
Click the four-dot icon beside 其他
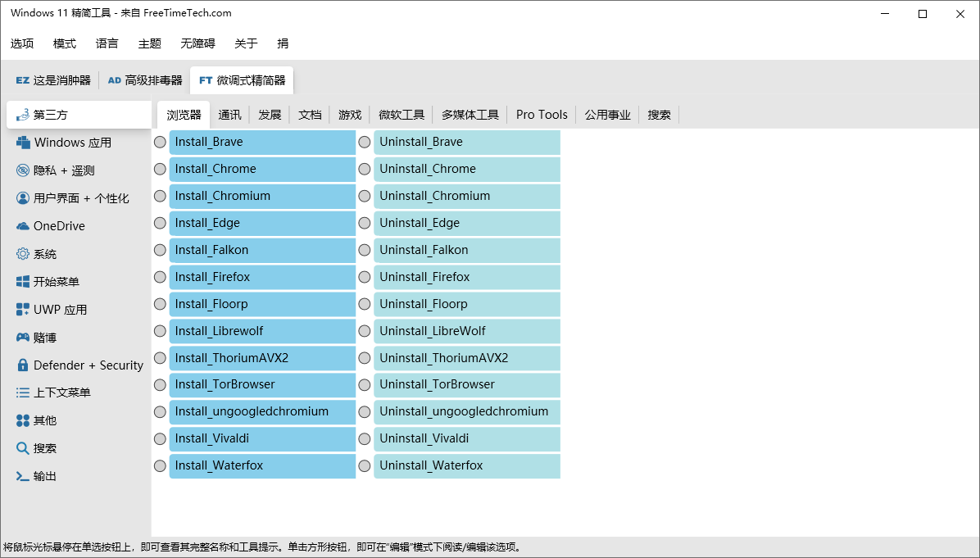point(23,420)
